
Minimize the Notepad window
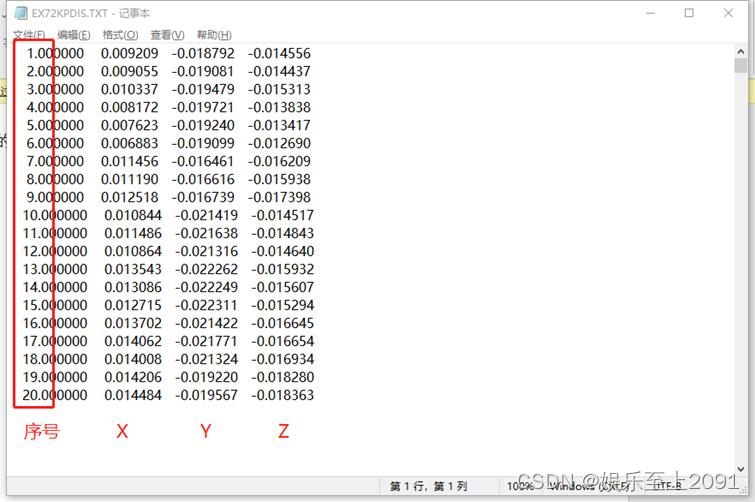tap(642, 14)
